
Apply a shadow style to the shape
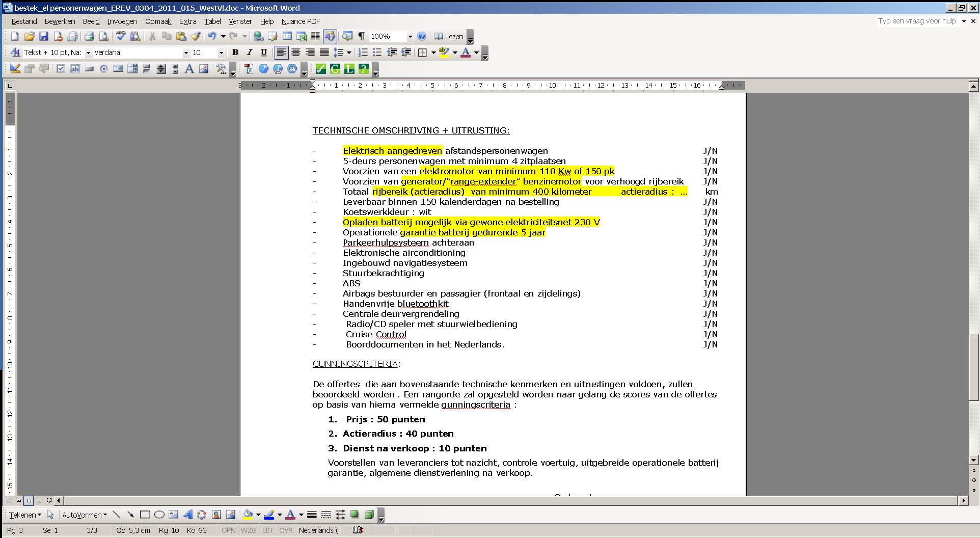coord(355,515)
